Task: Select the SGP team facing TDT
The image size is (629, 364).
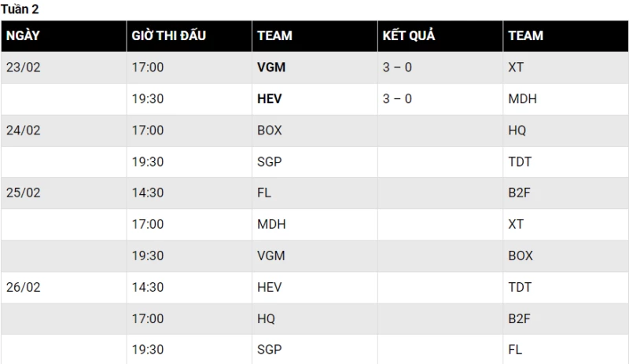Action: [x=269, y=162]
